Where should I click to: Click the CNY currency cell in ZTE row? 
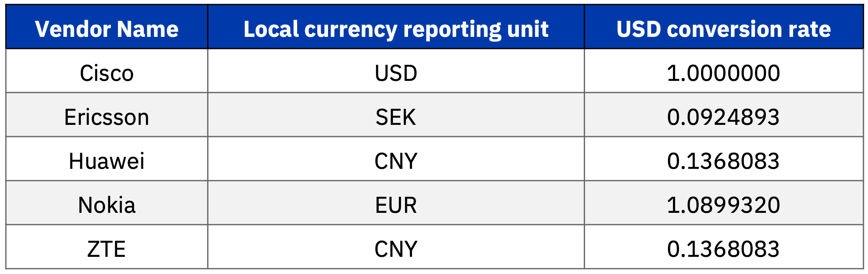click(x=396, y=247)
